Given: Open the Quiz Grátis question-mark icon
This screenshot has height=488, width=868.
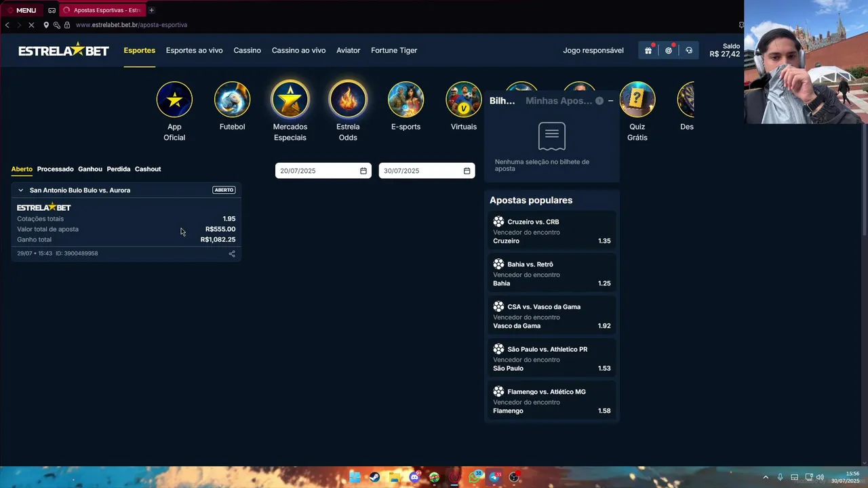Looking at the screenshot, I should point(637,99).
